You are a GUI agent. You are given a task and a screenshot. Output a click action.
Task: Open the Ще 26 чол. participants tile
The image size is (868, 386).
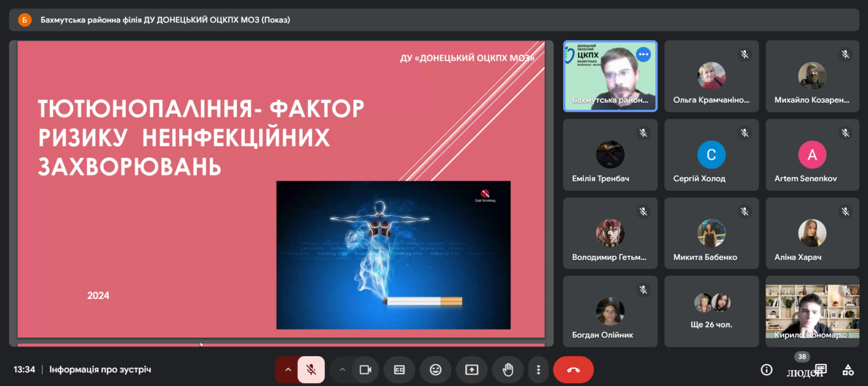click(711, 311)
